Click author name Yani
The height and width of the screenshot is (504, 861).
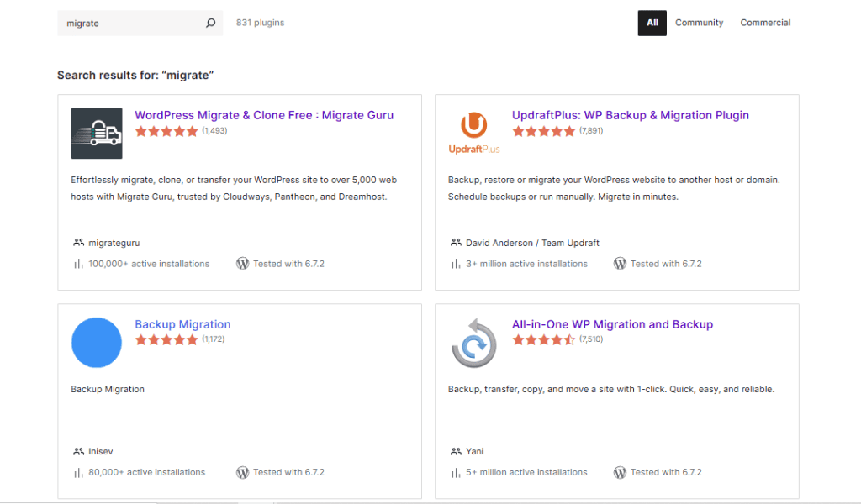pos(475,451)
